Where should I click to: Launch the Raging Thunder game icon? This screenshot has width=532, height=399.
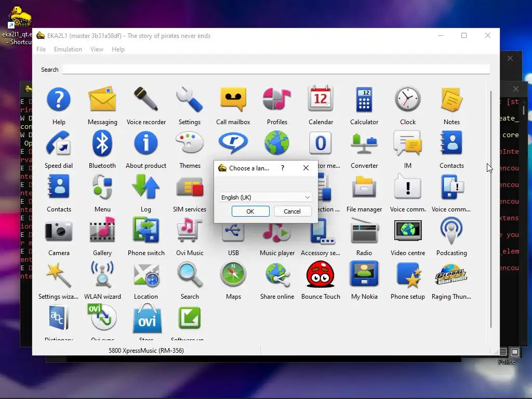pyautogui.click(x=451, y=274)
